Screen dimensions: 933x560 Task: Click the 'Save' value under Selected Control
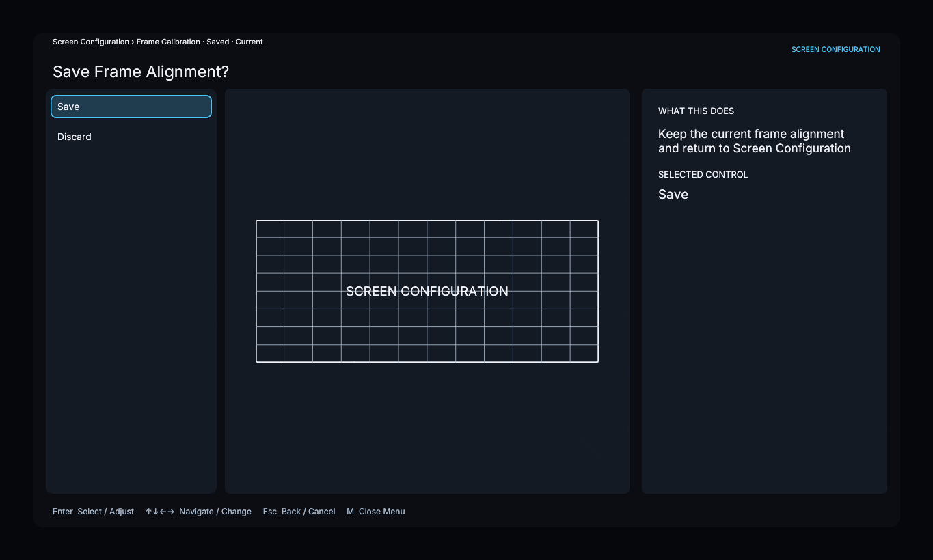pos(673,194)
